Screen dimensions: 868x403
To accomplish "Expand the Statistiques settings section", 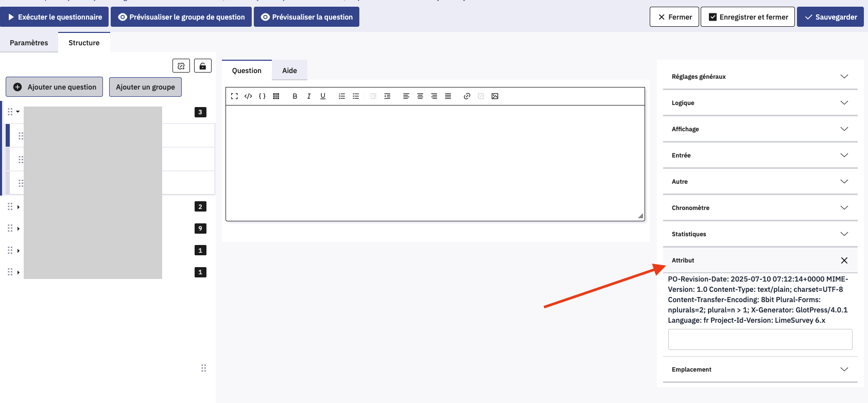I will tap(760, 234).
